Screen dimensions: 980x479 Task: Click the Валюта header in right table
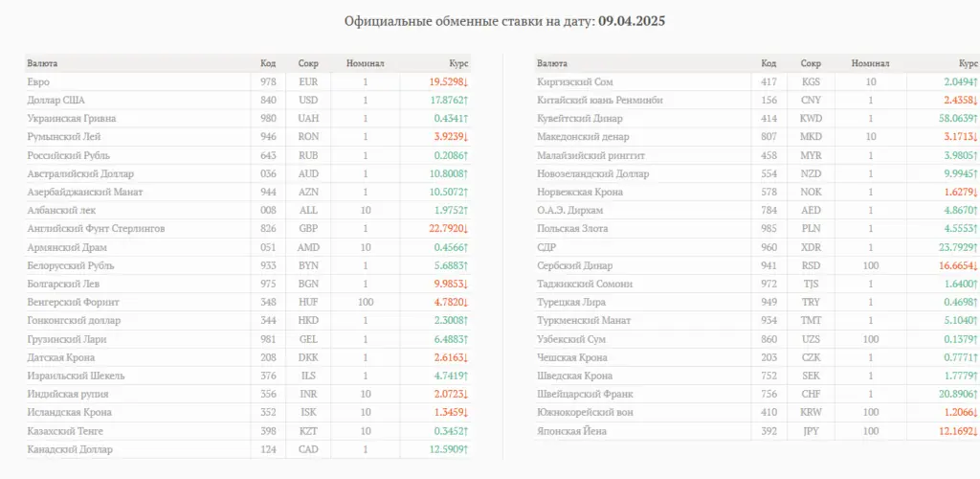(x=552, y=63)
